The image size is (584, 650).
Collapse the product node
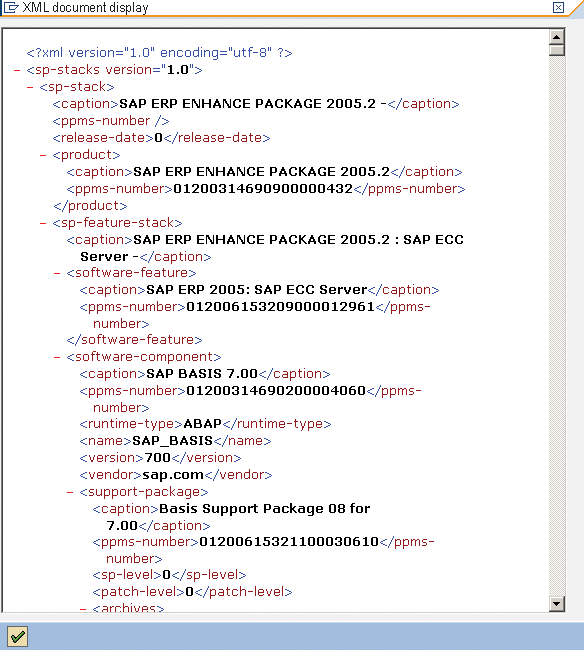pyautogui.click(x=43, y=155)
